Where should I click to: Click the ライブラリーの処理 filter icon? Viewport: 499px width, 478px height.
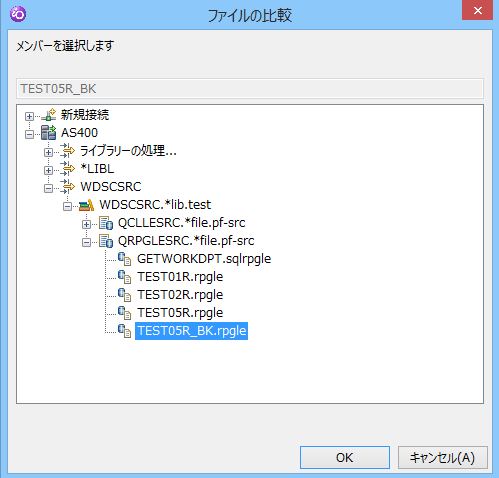click(68, 151)
